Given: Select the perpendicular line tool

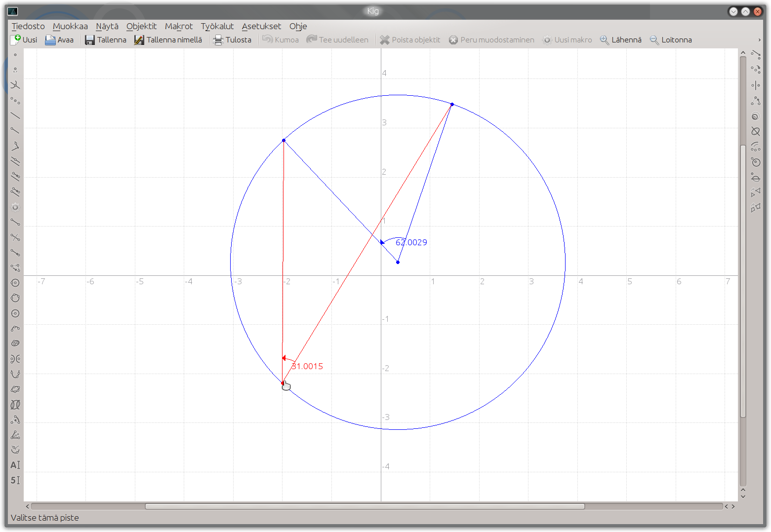Looking at the screenshot, I should 15,146.
